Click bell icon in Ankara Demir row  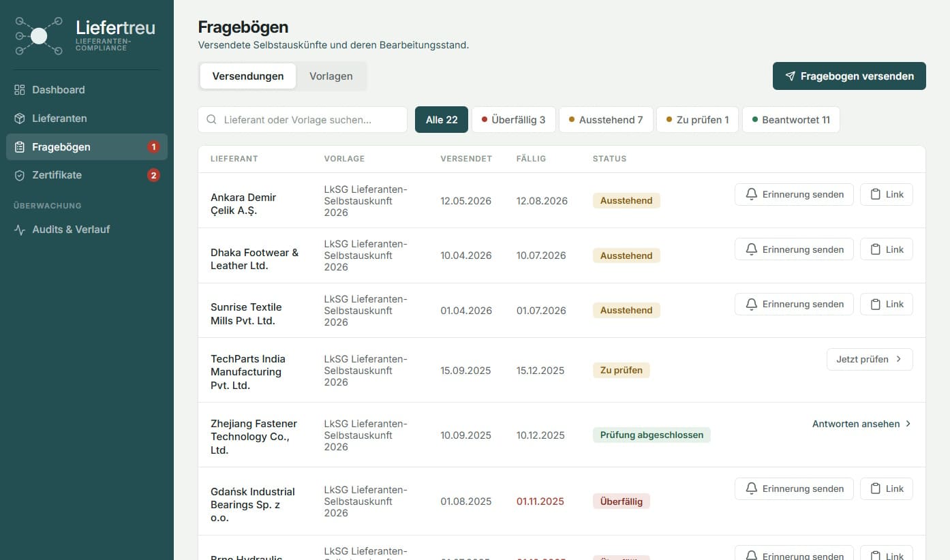752,195
